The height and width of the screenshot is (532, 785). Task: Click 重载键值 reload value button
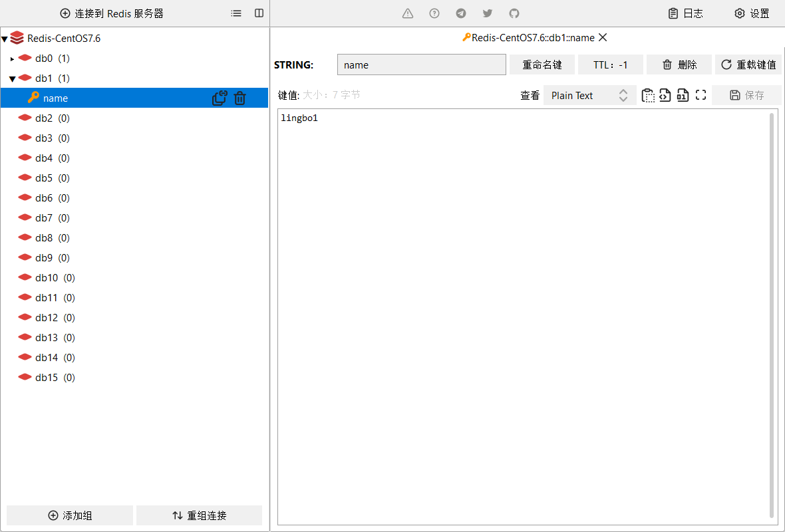(x=748, y=65)
